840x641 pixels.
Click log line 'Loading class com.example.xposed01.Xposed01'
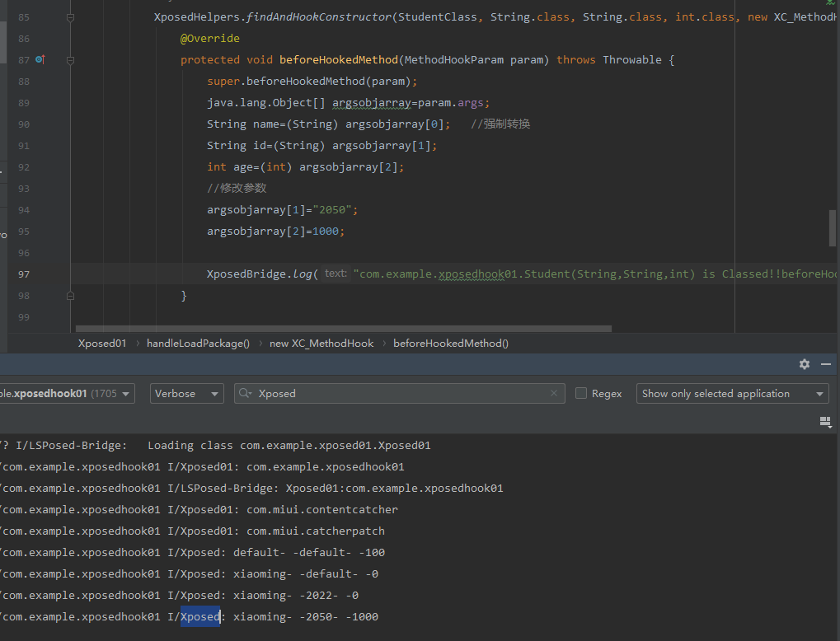pos(289,446)
